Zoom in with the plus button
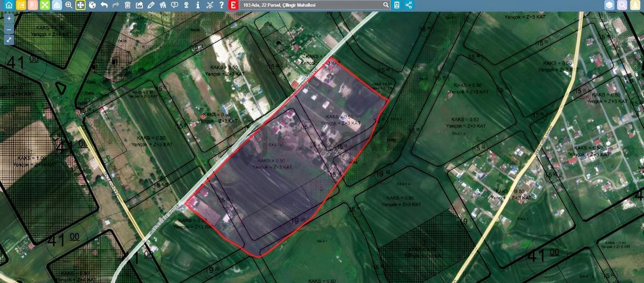644x283 pixels. click(x=9, y=18)
